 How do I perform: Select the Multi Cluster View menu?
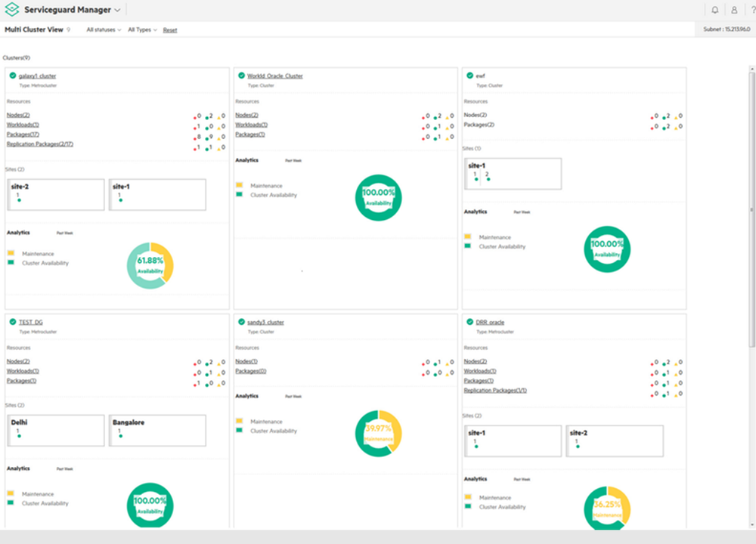(34, 29)
